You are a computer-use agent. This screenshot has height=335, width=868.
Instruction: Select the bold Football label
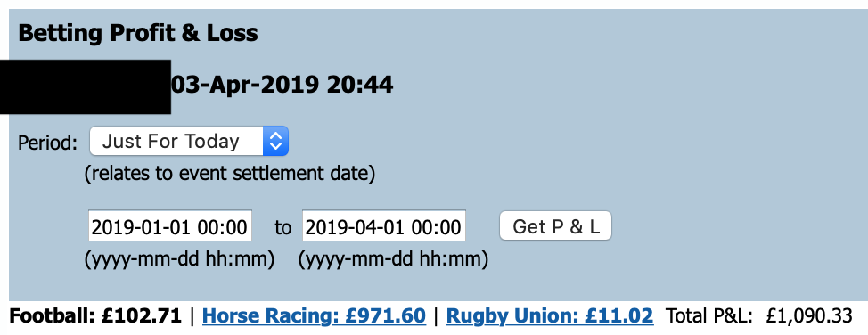(x=53, y=315)
